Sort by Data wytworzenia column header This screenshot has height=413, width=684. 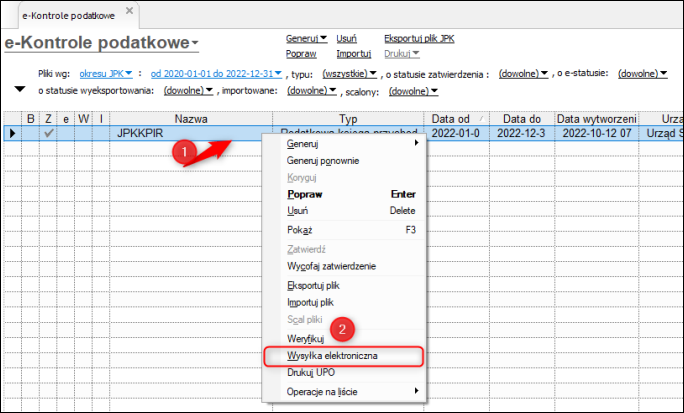point(596,119)
